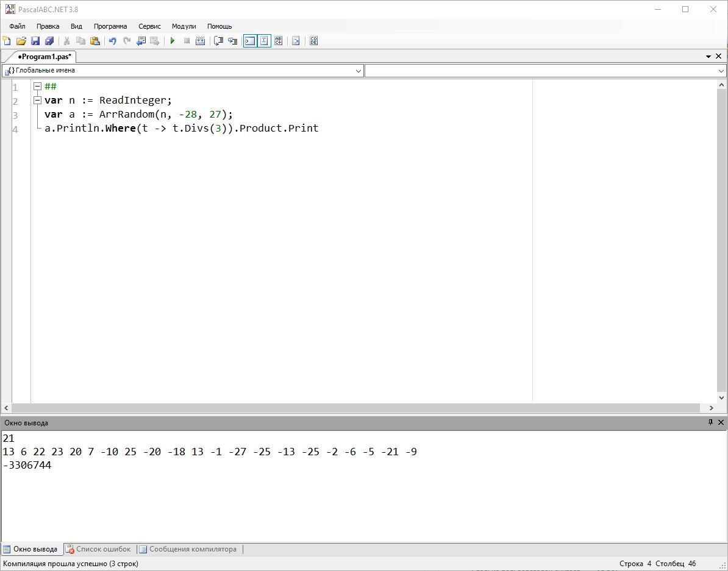
Task: Navigate backward with the blue arrow icon
Action: coord(141,41)
